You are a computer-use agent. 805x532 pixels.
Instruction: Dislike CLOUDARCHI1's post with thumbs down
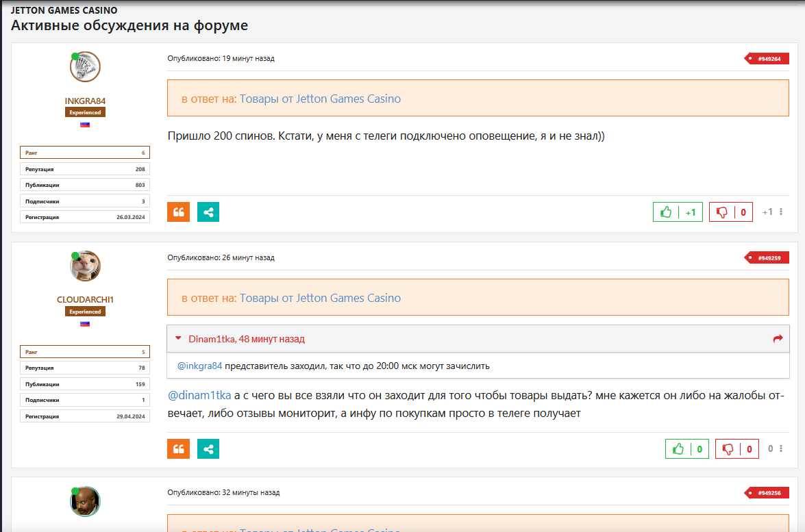[x=728, y=449]
